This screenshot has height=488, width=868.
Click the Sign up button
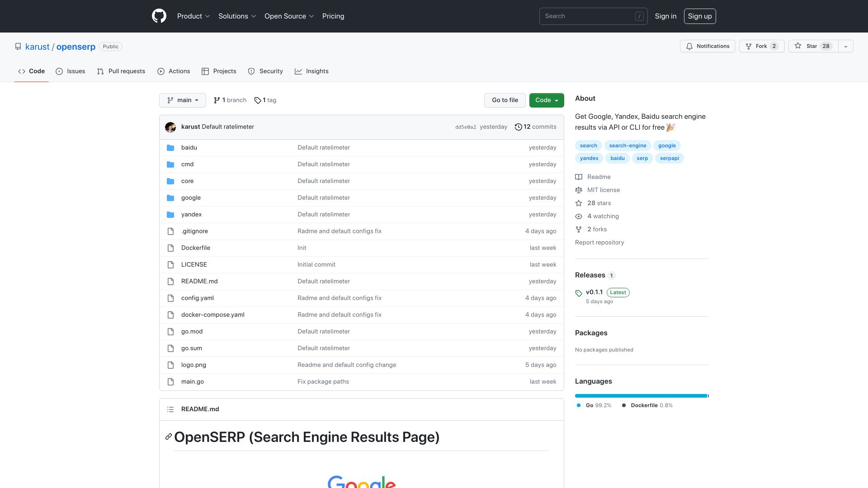700,16
